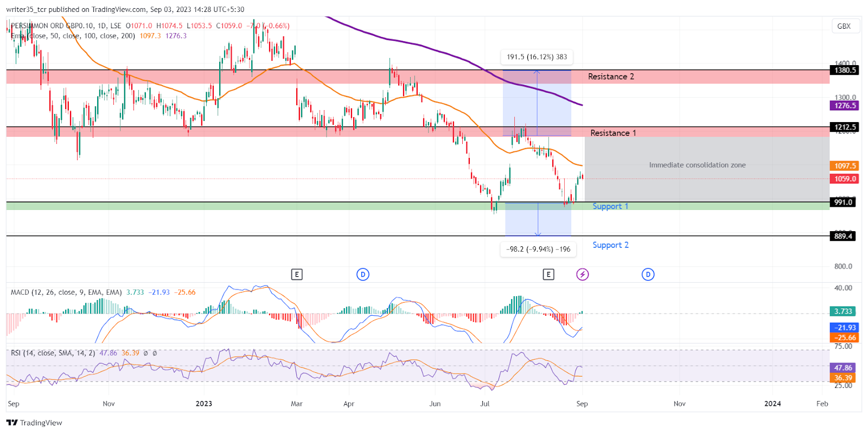
Task: Click the red 1059.0 last price label
Action: (845, 179)
